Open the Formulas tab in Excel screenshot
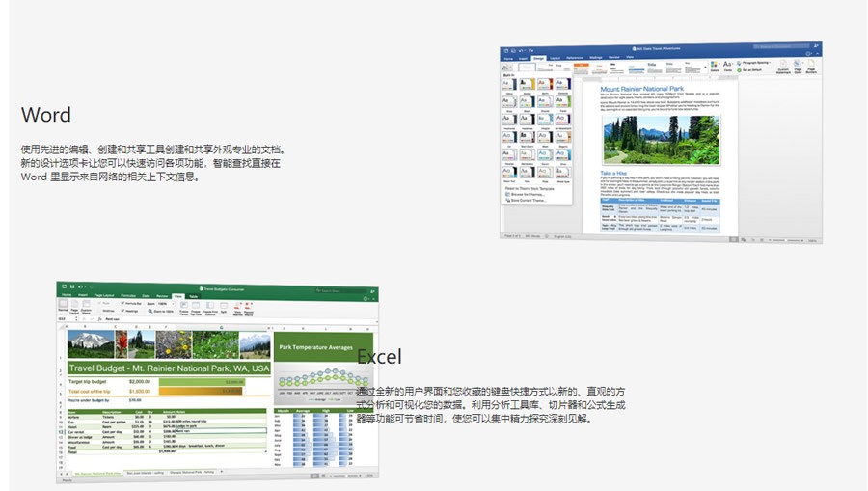 click(128, 295)
